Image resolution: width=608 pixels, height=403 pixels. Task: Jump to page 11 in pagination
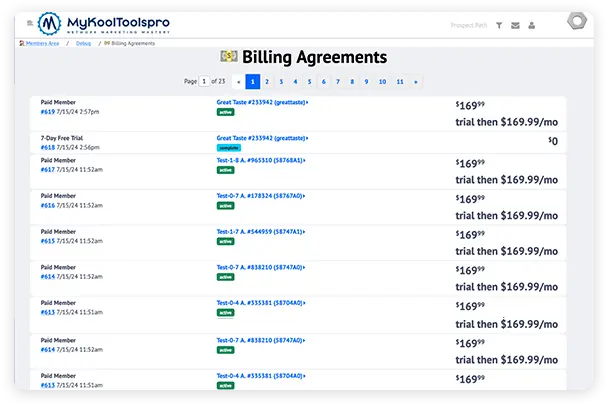tap(399, 81)
